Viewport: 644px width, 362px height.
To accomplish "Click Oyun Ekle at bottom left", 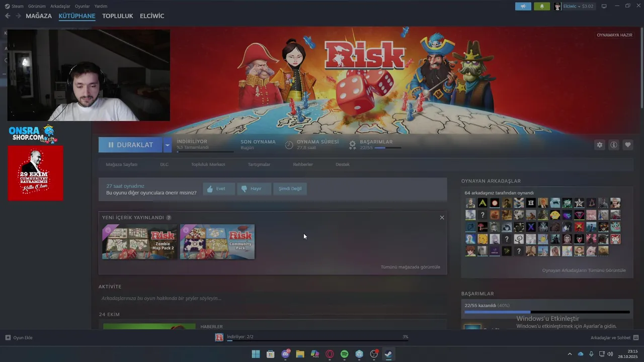I will pos(19,338).
